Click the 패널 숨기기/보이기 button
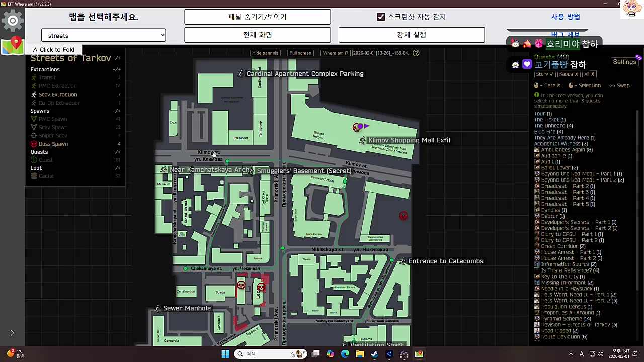Viewport: 644px width, 362px height. click(258, 17)
